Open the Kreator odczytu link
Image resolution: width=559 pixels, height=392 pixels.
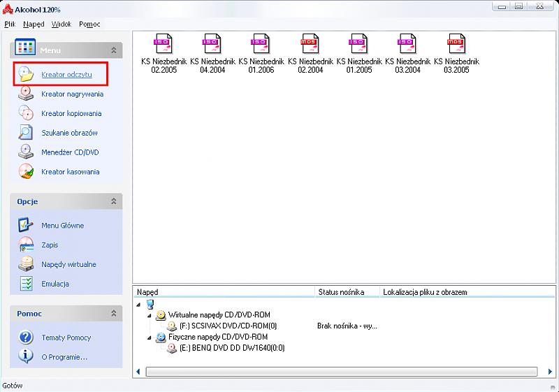pyautogui.click(x=66, y=75)
